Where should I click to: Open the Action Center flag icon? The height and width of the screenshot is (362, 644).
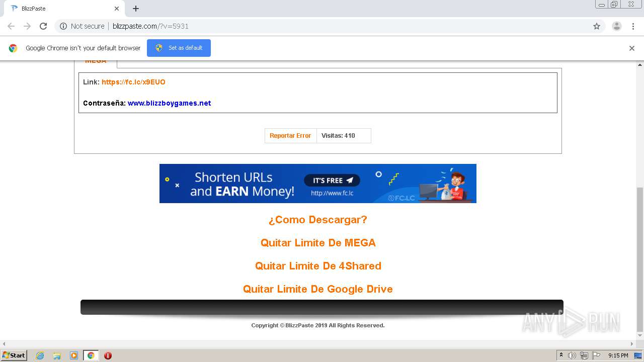[x=596, y=355]
